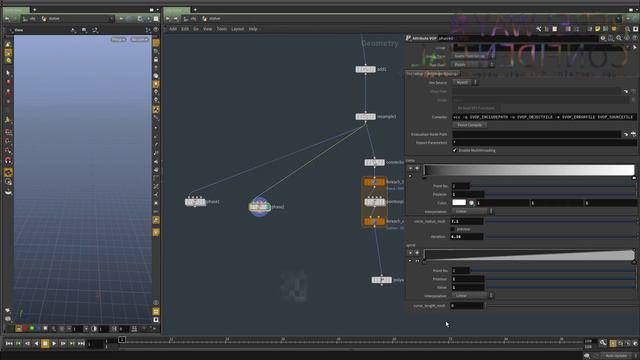Open the spiral ramp Interpolation Linear dropdown
Image resolution: width=640 pixels, height=360 pixels.
pos(472,296)
